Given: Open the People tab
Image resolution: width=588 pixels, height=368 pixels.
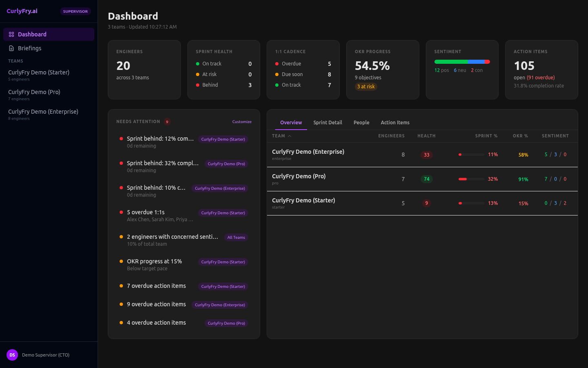Looking at the screenshot, I should (361, 122).
